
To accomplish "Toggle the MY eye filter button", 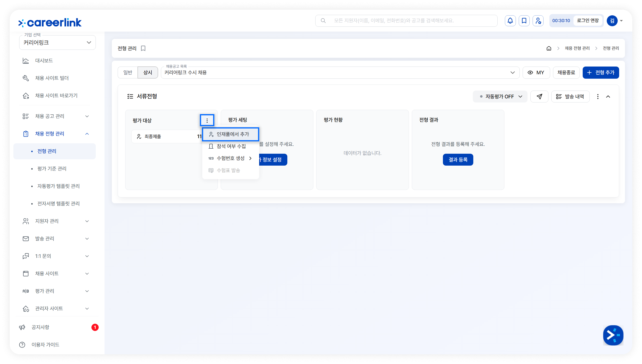I will tap(536, 73).
